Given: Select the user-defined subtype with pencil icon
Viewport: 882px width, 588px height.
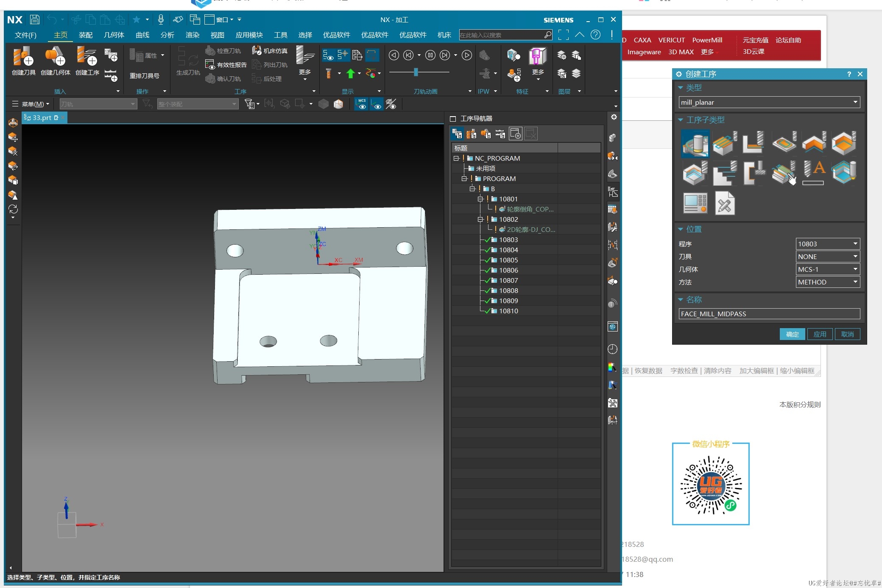Looking at the screenshot, I should (725, 203).
